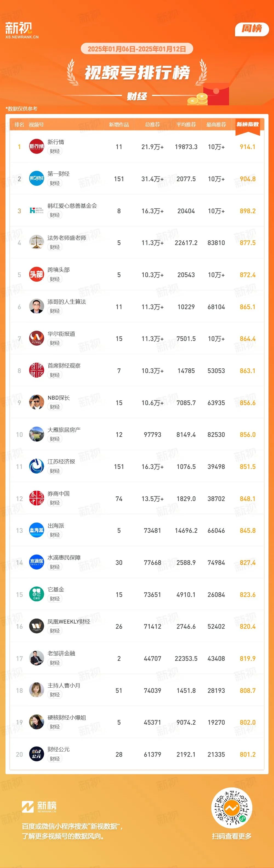Select the 跨境头部 red avatar icon
Screen dimensions: 274x868
36,274
